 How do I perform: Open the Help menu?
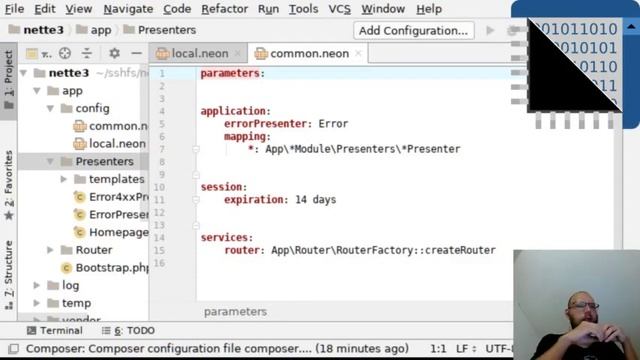pyautogui.click(x=429, y=9)
